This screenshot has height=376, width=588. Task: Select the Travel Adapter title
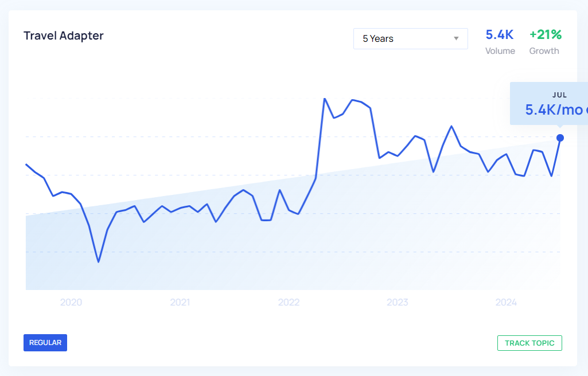(x=64, y=36)
